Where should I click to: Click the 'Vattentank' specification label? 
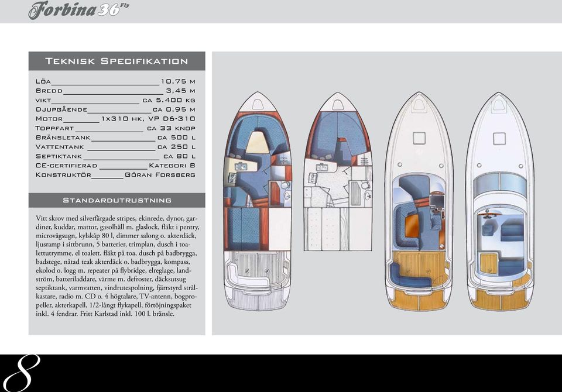click(x=60, y=147)
